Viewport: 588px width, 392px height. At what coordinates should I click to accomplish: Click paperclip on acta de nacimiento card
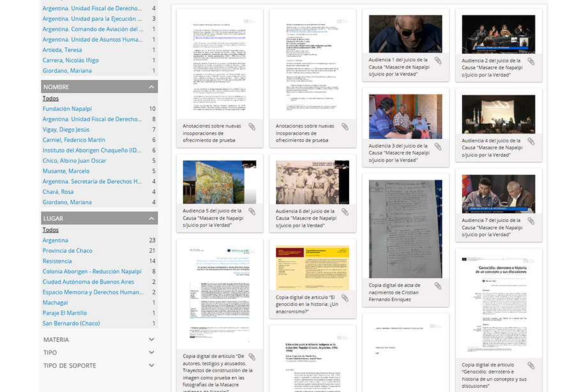click(438, 286)
